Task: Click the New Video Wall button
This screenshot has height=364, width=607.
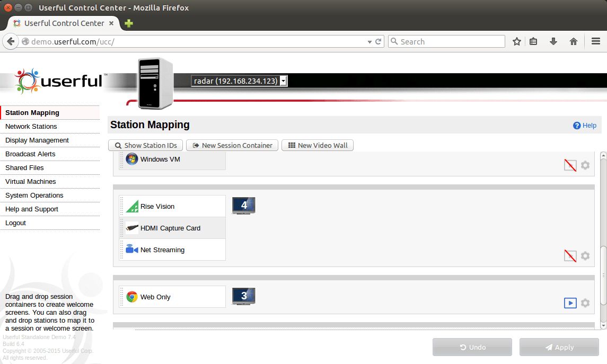Action: (x=317, y=145)
